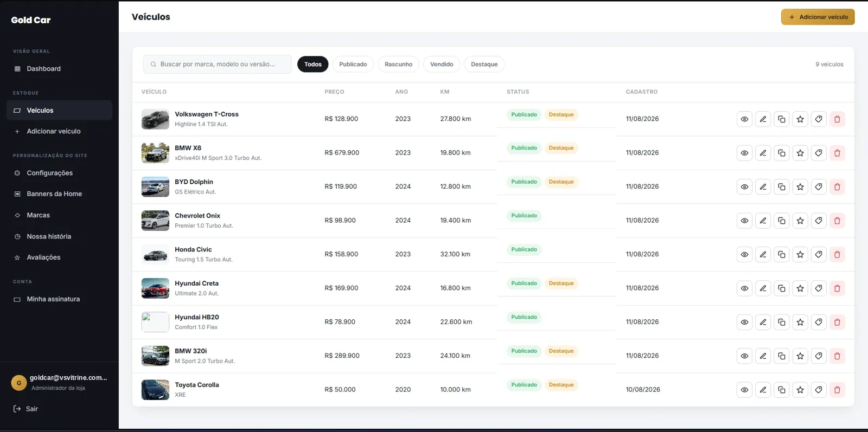The height and width of the screenshot is (432, 868).
Task: Open the Nossa história page
Action: click(x=59, y=236)
